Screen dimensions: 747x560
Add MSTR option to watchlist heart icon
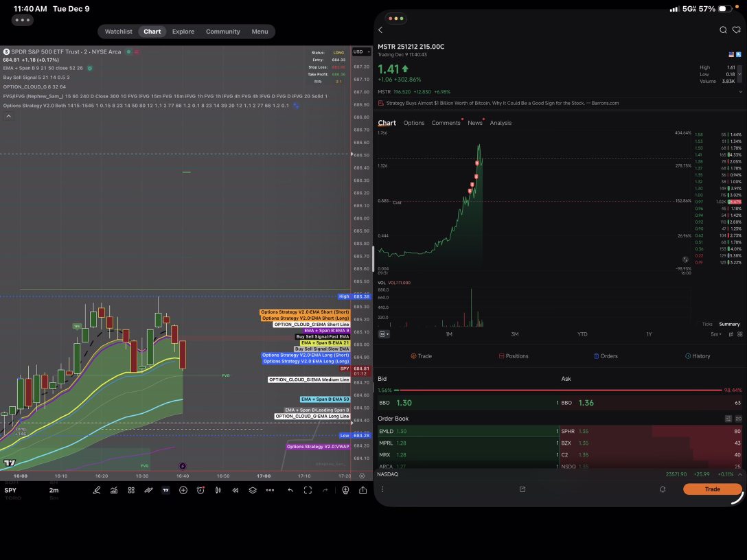[737, 30]
